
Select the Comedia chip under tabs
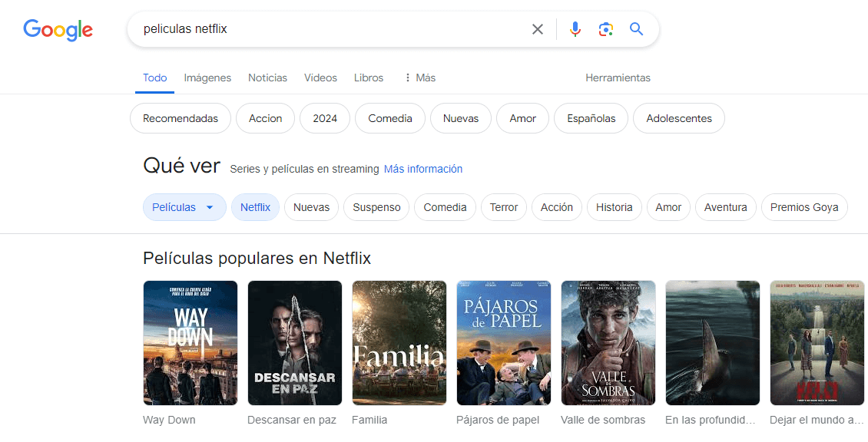click(390, 118)
